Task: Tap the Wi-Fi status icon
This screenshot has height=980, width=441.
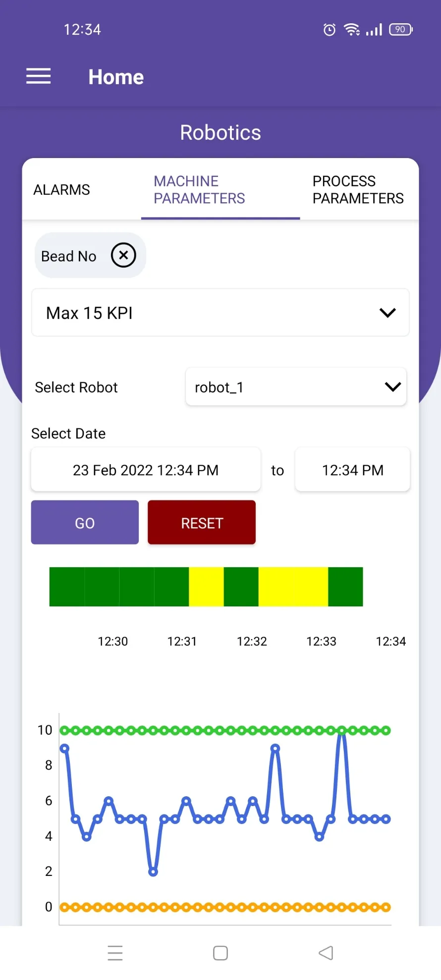Action: (352, 30)
